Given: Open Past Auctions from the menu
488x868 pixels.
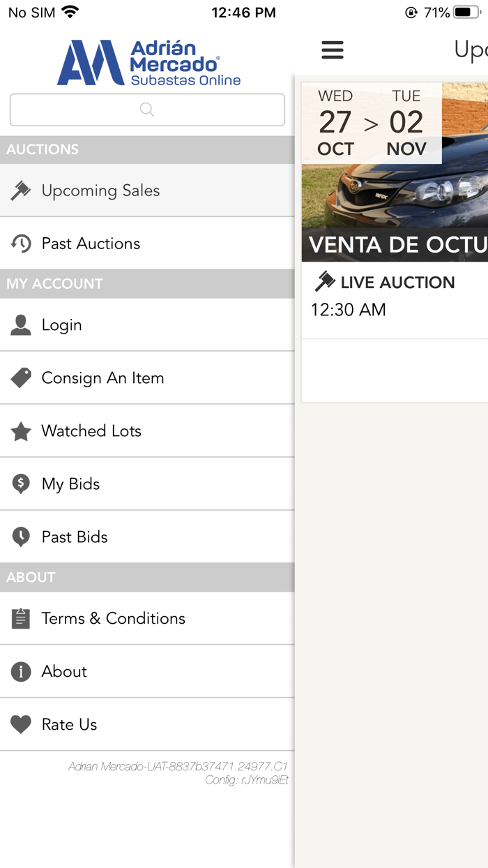Looking at the screenshot, I should click(91, 244).
